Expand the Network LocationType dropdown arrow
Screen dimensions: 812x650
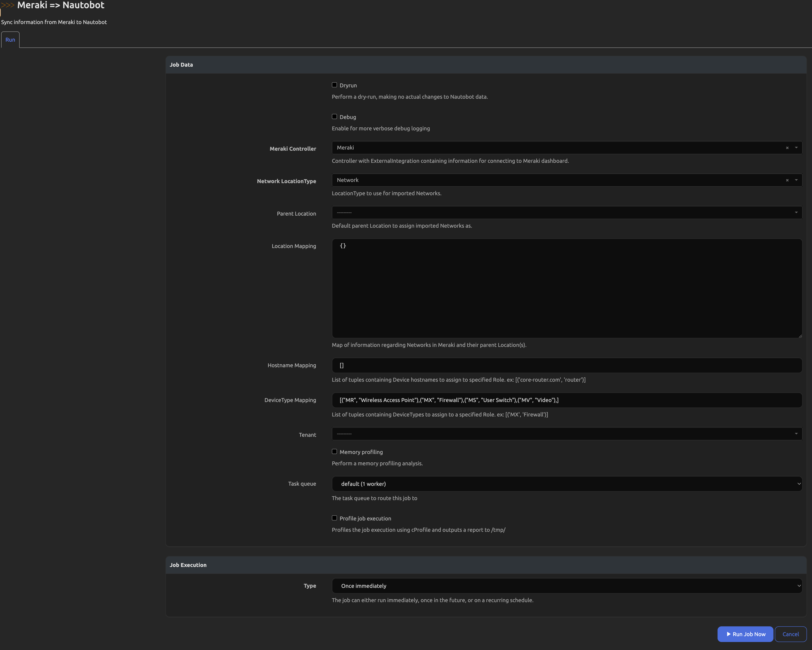(796, 180)
